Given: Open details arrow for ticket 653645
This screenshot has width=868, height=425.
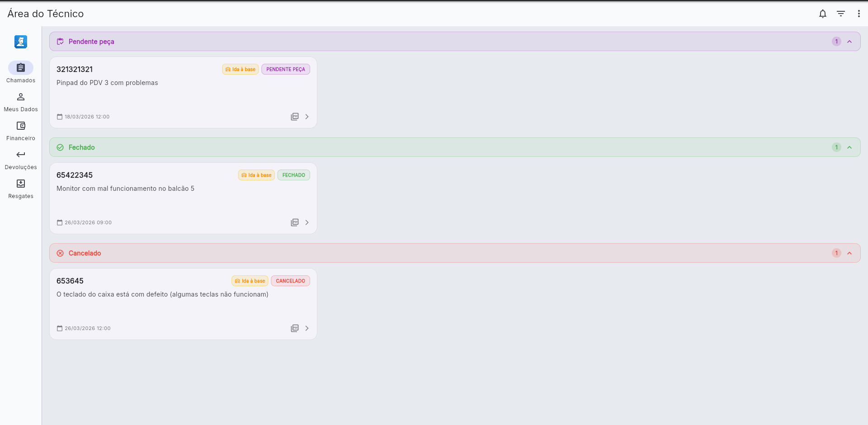Looking at the screenshot, I should pos(307,328).
